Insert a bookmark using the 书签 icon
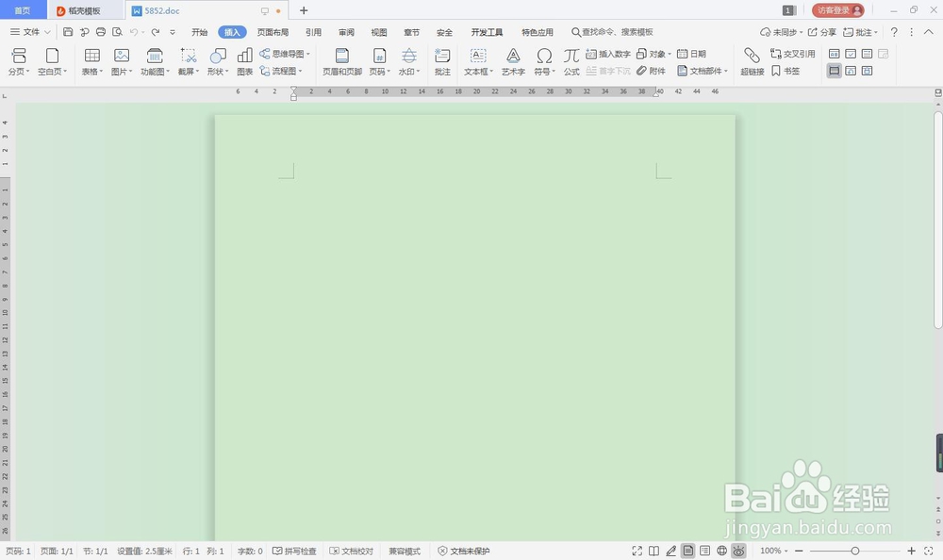This screenshot has height=560, width=943. point(786,70)
